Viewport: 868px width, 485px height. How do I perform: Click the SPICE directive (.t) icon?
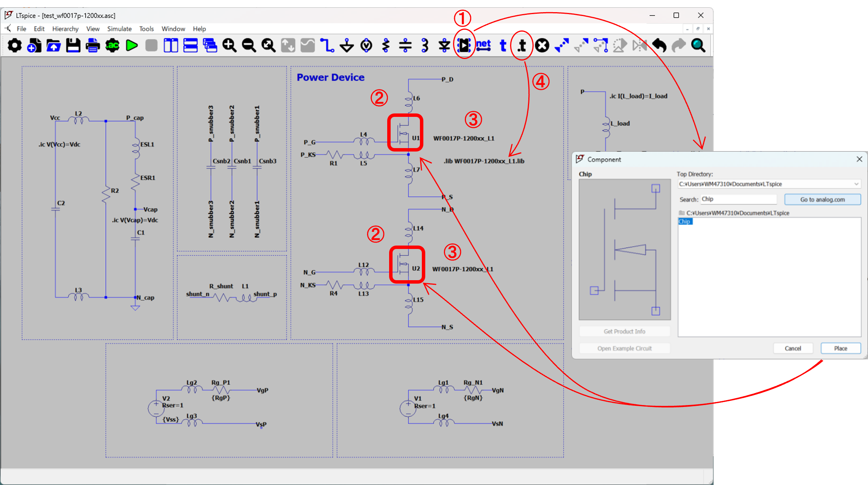(522, 46)
